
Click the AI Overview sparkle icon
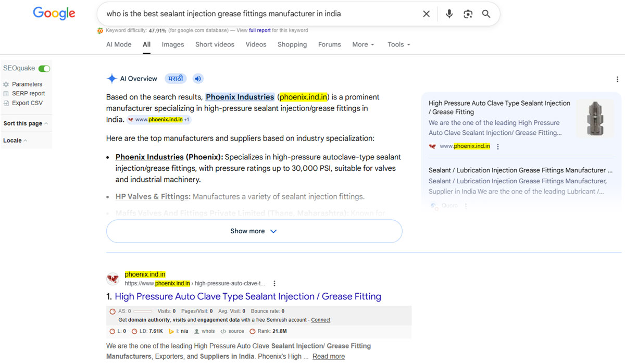pyautogui.click(x=111, y=79)
